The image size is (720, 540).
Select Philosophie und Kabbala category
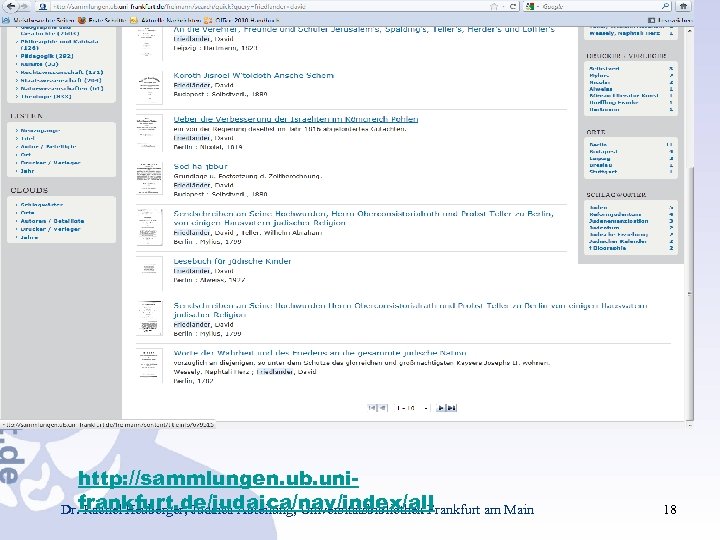point(59,44)
